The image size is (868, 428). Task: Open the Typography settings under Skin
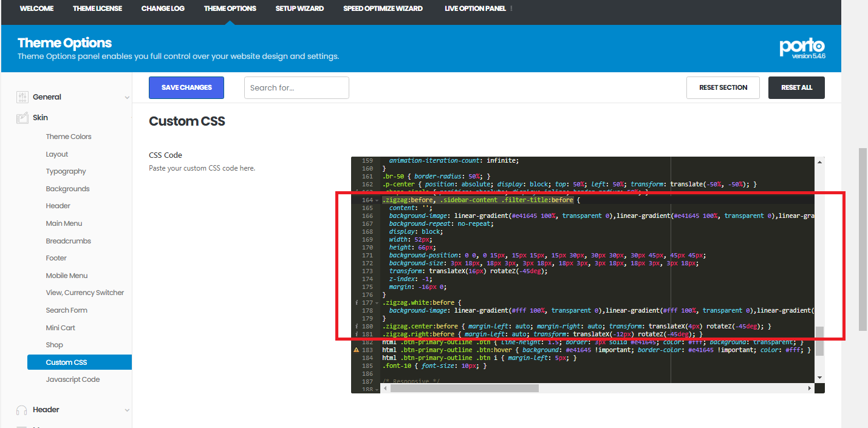pos(66,171)
